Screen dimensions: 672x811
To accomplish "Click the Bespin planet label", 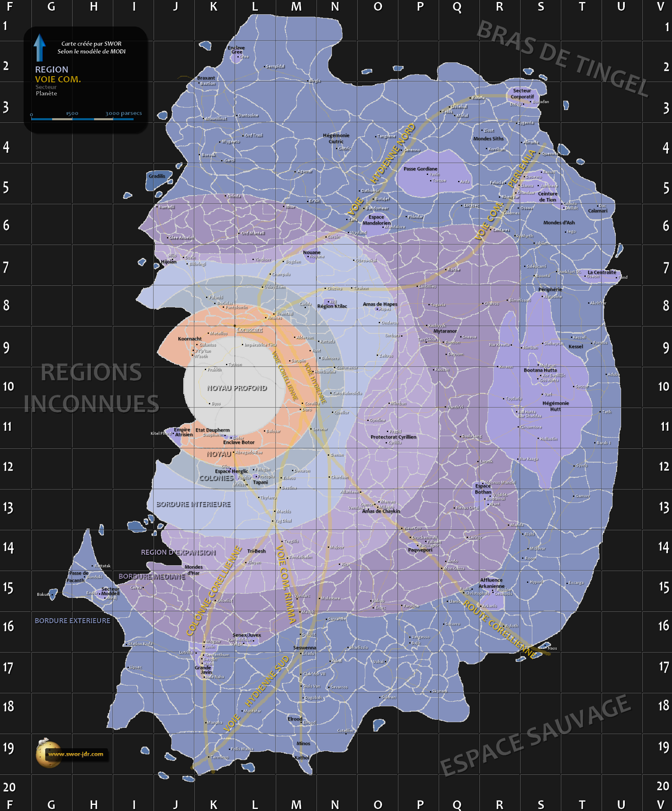I will click(210, 659).
